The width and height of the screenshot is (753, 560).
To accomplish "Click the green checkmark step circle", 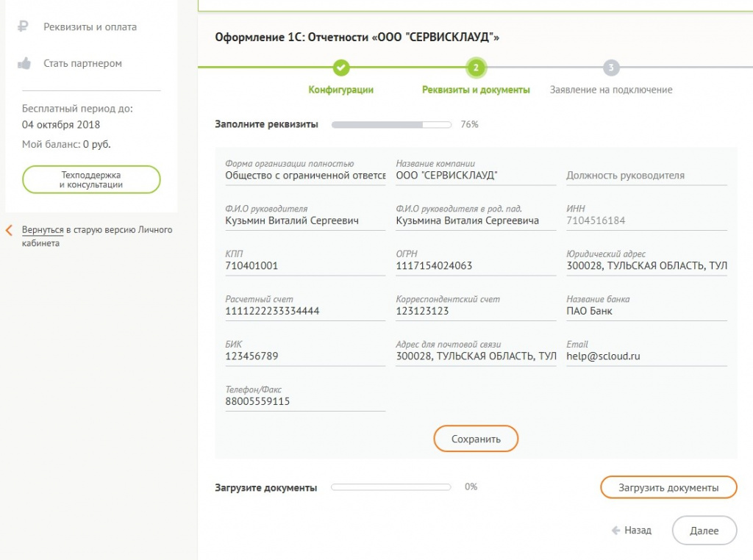I will 341,68.
